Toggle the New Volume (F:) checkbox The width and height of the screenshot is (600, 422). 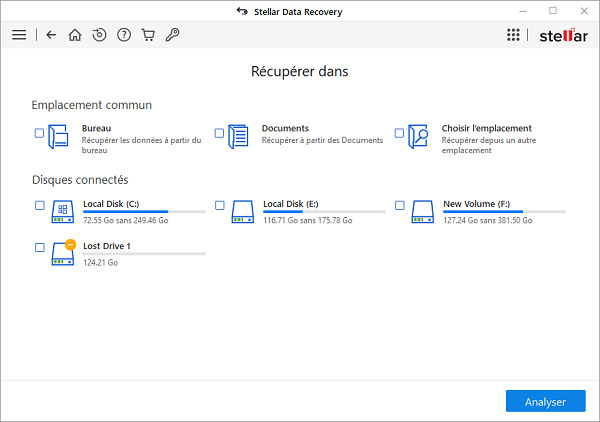(399, 205)
